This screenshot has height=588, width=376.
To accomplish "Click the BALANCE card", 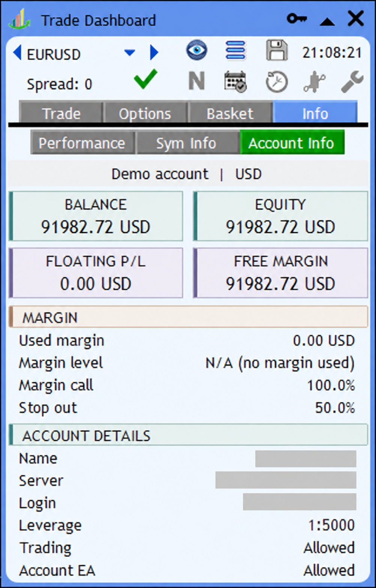I will (x=96, y=216).
